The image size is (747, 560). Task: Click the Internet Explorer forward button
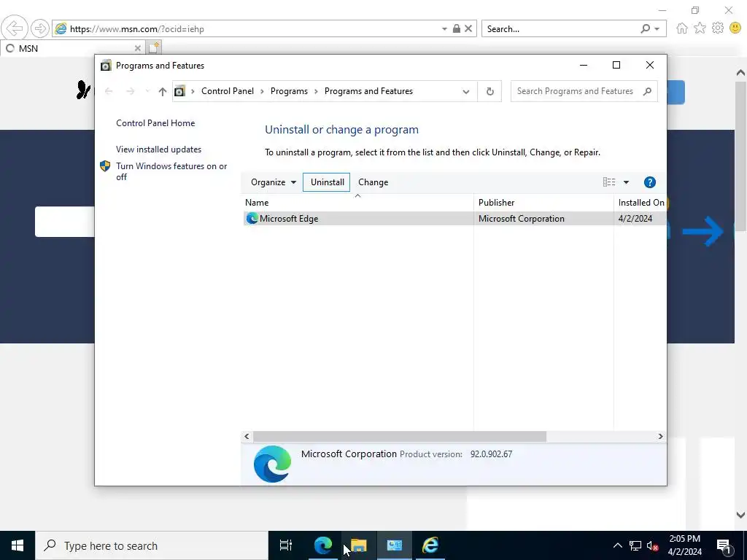39,28
